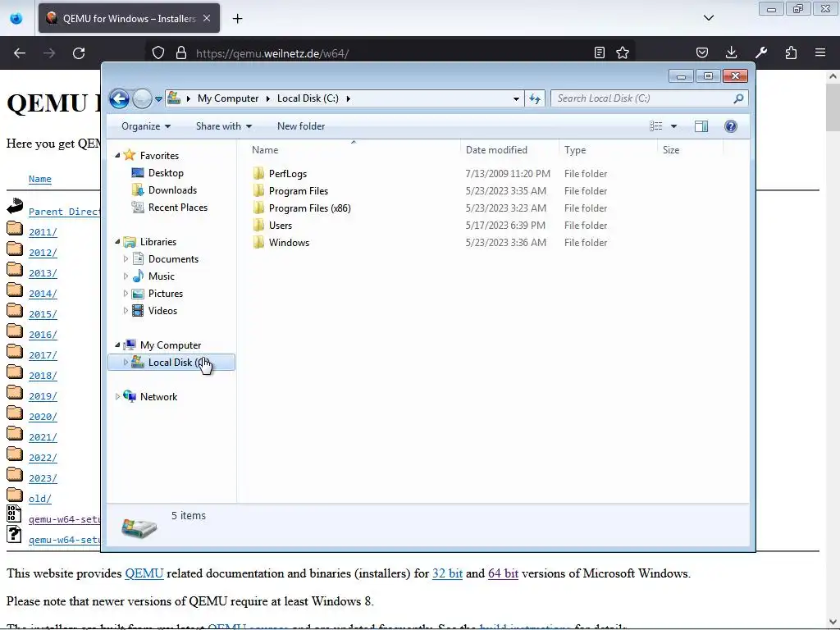840x630 pixels.
Task: Expand the Network node
Action: 118,397
